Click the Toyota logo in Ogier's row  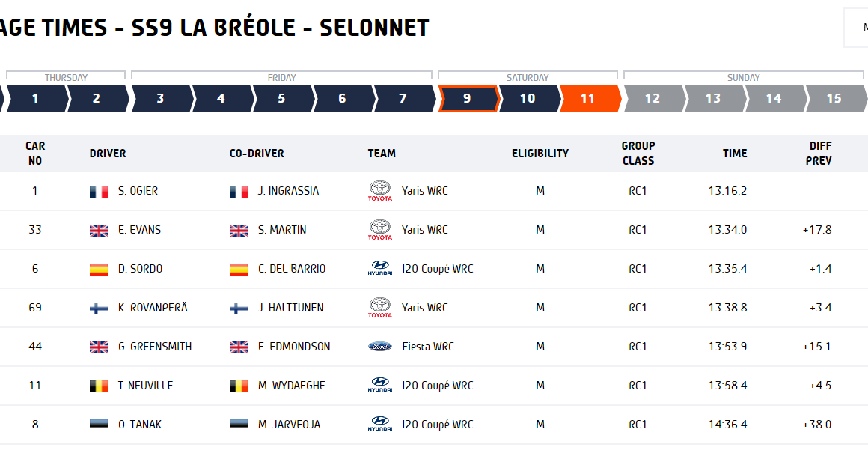380,191
